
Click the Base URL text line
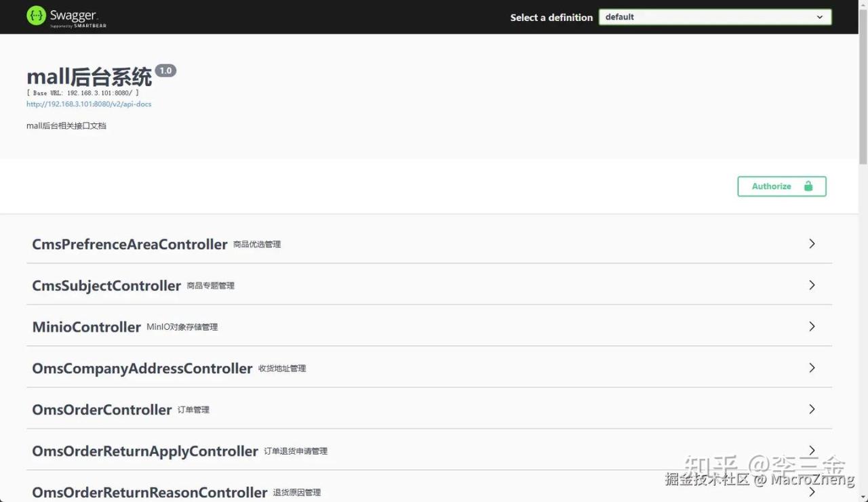pyautogui.click(x=83, y=93)
